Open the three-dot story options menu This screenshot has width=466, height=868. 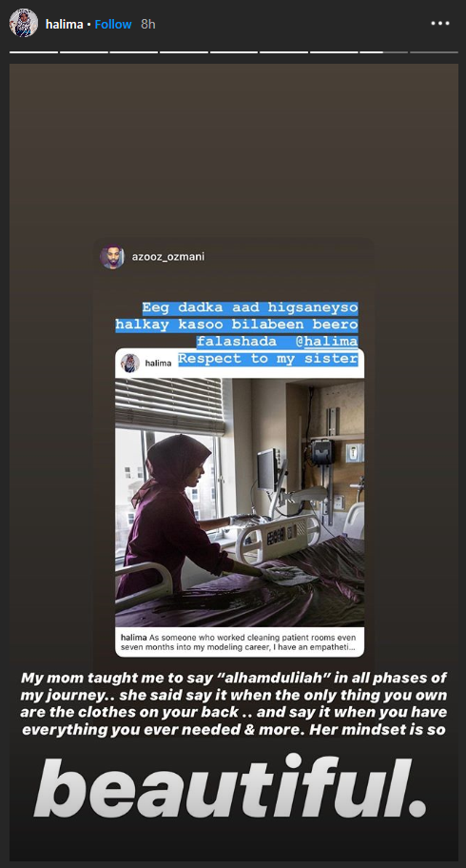coord(440,23)
